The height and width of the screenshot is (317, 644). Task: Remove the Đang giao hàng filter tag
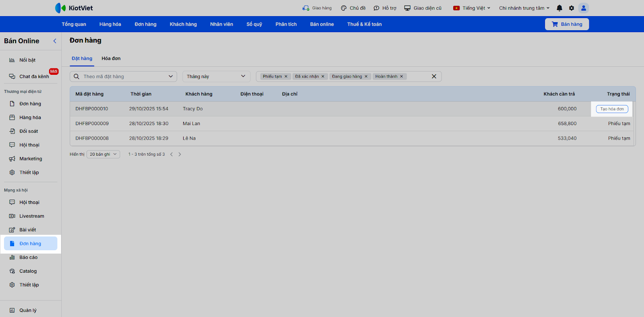pos(366,76)
